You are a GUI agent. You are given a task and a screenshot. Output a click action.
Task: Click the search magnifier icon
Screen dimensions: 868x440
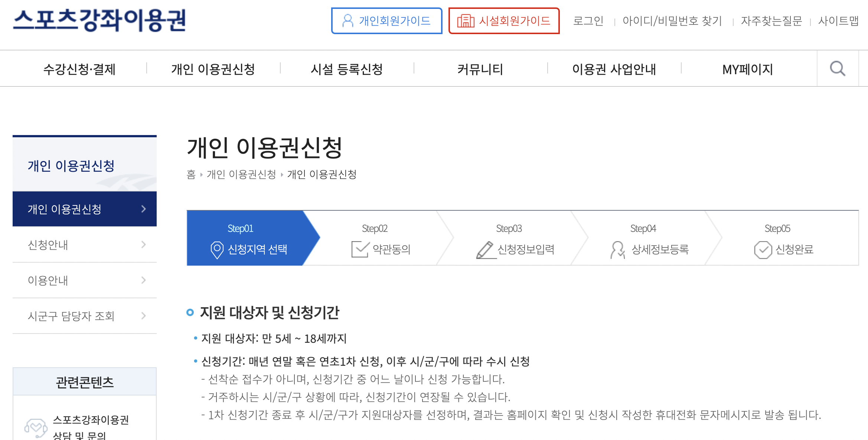tap(838, 69)
